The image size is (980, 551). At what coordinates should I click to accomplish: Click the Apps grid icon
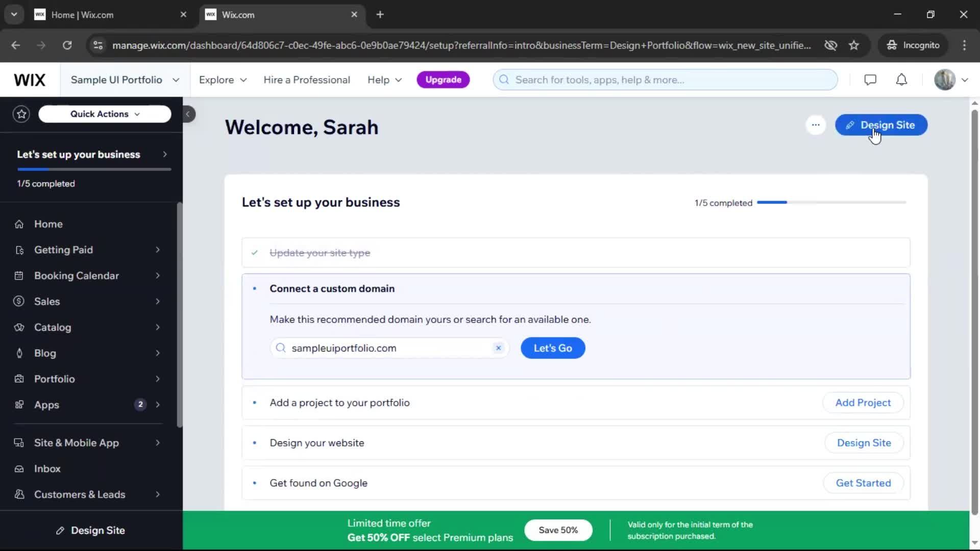pyautogui.click(x=19, y=405)
